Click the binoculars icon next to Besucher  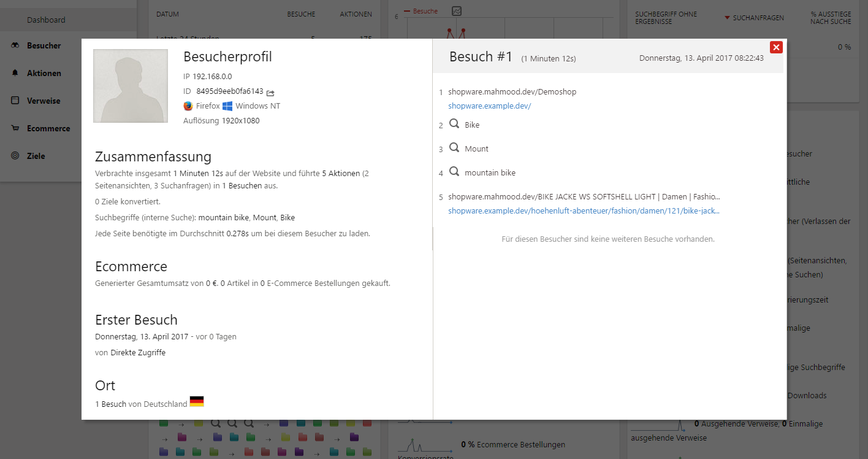[x=15, y=45]
